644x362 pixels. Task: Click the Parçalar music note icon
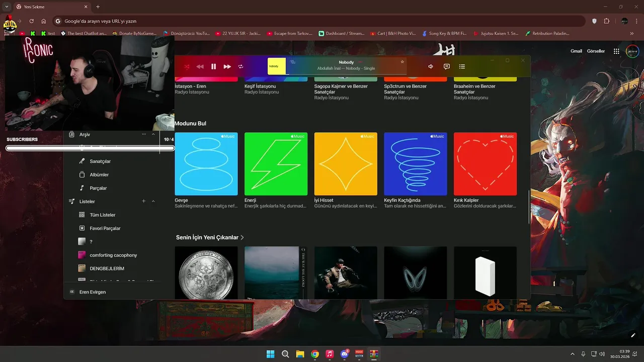pyautogui.click(x=82, y=188)
